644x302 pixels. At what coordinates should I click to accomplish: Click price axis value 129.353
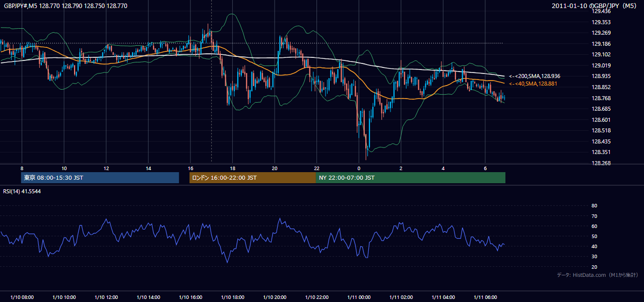[602, 22]
